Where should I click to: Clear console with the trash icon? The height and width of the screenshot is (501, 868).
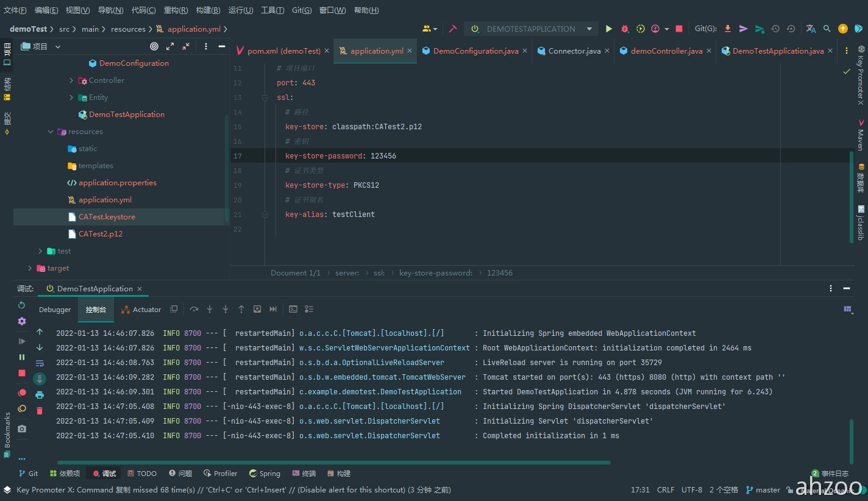[40, 411]
